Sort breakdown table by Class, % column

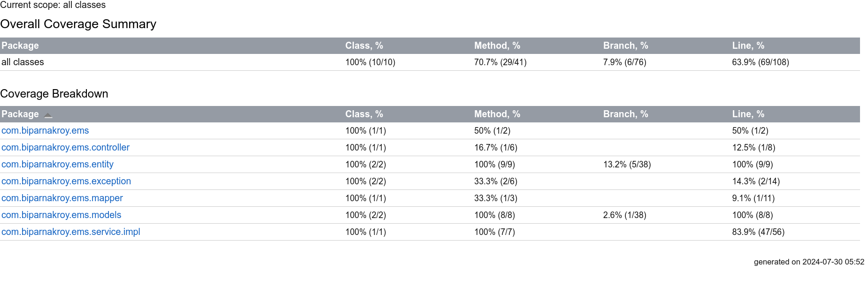364,114
